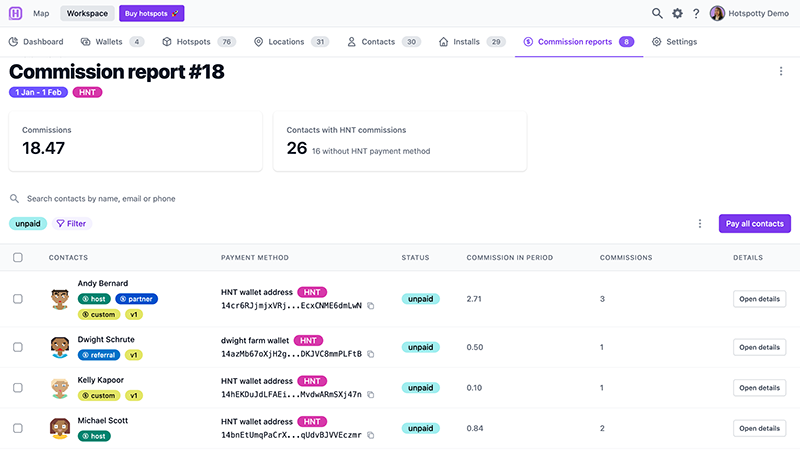Click the Payment Method column header
Image resolution: width=800 pixels, height=456 pixels.
tap(255, 258)
